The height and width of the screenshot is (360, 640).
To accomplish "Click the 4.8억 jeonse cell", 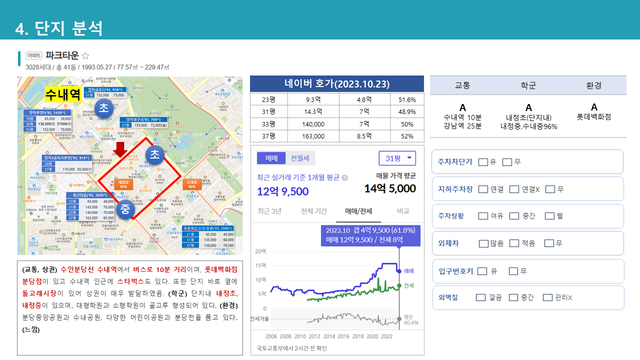I will pos(364,100).
